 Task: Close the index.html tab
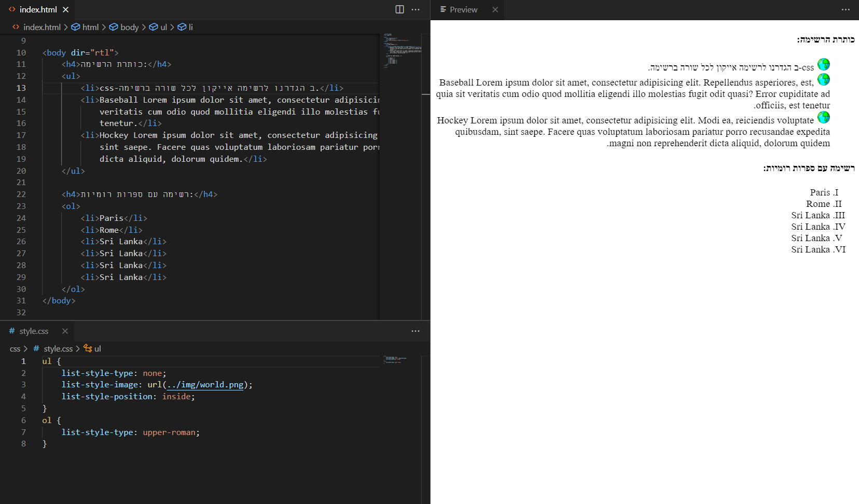pyautogui.click(x=65, y=9)
